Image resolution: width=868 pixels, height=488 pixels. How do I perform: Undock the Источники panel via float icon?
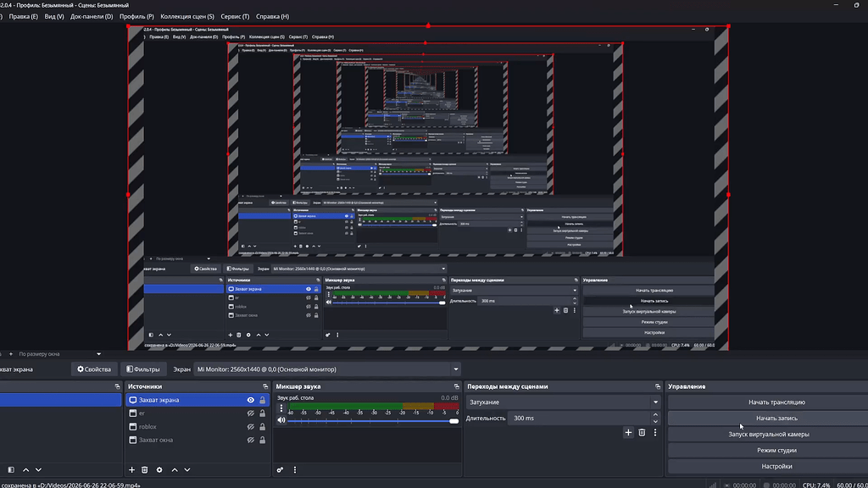pos(265,386)
